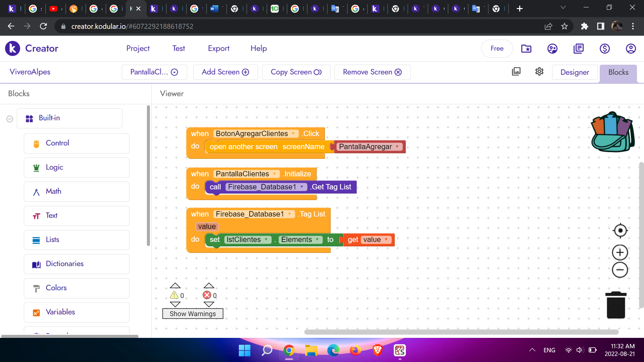Image resolution: width=644 pixels, height=362 pixels.
Task: Click the Add Screen button
Action: 225,72
